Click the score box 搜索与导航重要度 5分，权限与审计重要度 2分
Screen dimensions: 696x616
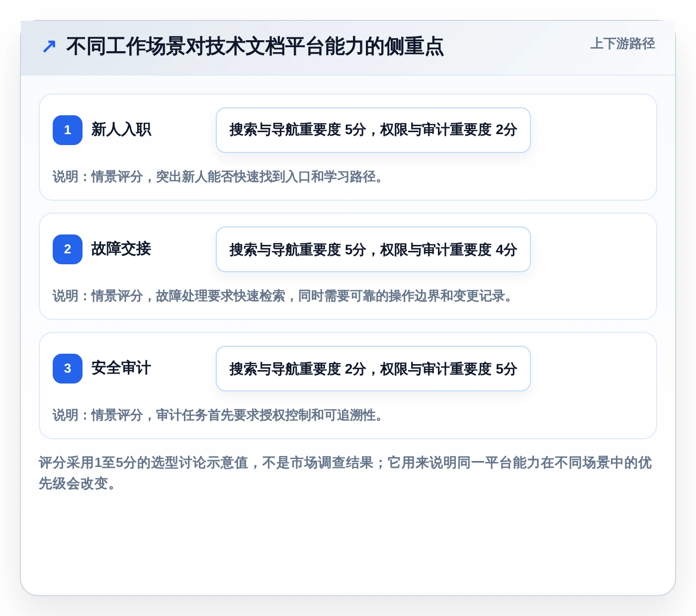pos(373,130)
